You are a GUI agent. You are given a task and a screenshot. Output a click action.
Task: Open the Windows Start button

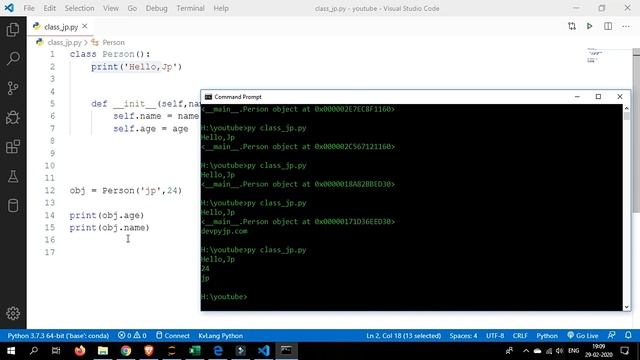(x=11, y=351)
